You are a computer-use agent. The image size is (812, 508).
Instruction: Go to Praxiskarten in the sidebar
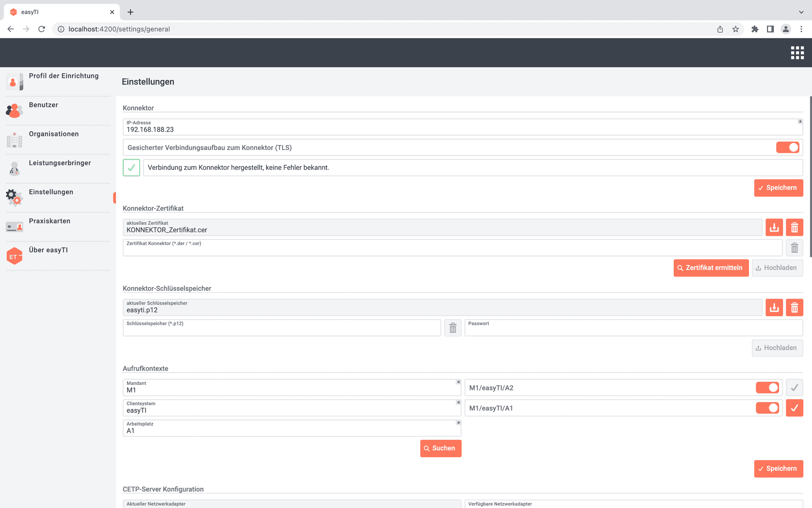coord(49,221)
